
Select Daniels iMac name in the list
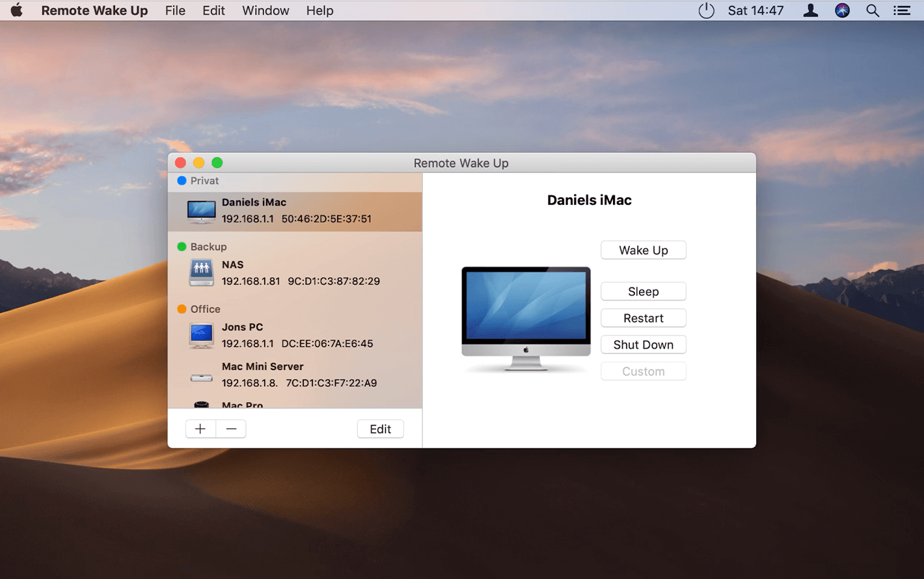(x=254, y=202)
